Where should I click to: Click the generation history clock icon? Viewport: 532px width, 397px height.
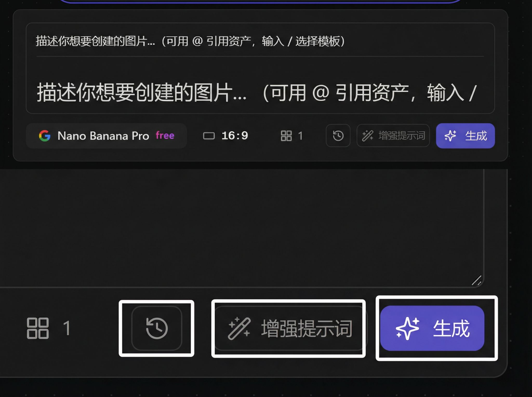click(x=338, y=136)
